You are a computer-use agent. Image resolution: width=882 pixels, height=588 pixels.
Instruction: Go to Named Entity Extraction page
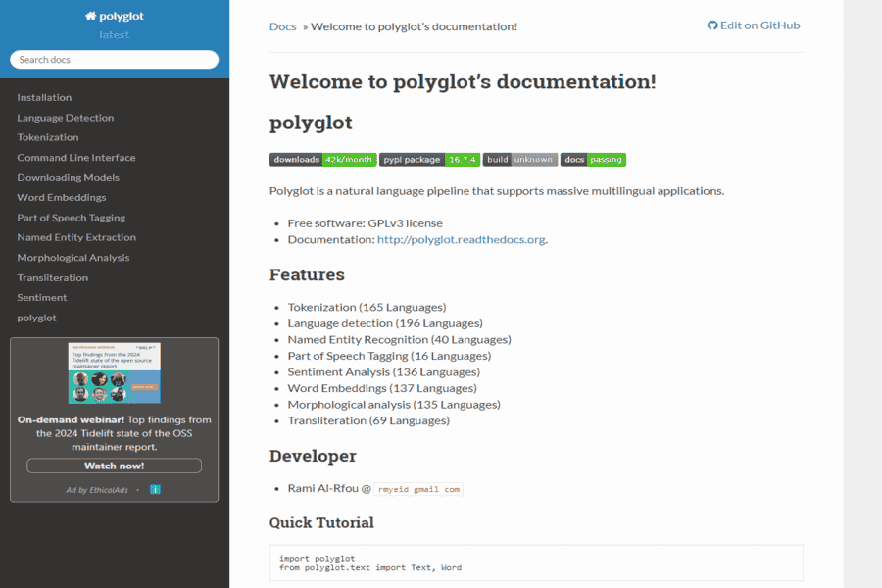(76, 237)
